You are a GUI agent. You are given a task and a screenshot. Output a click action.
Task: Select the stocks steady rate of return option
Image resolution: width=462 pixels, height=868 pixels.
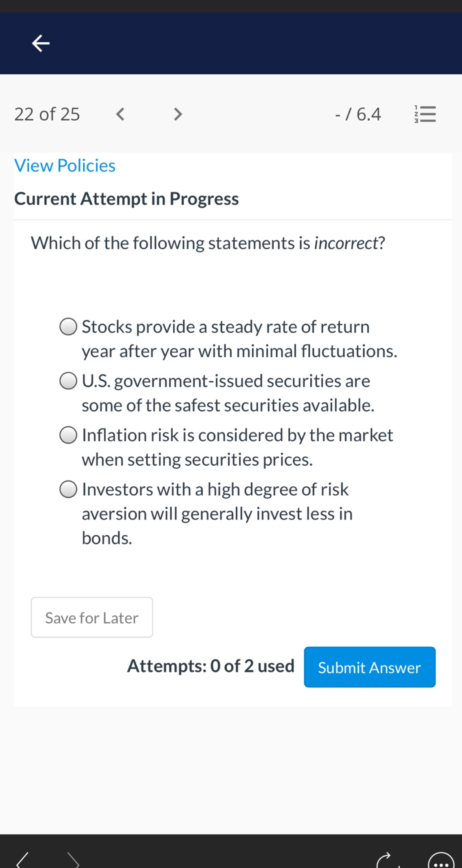tap(69, 327)
